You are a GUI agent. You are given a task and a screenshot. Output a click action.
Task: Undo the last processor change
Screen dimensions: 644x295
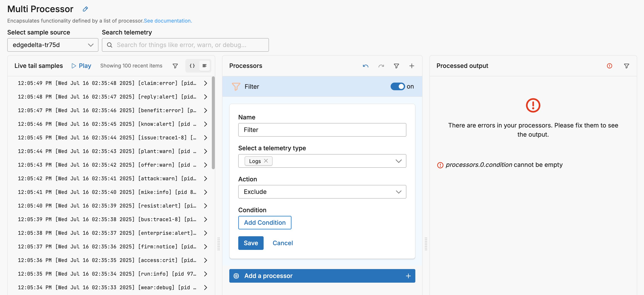365,66
